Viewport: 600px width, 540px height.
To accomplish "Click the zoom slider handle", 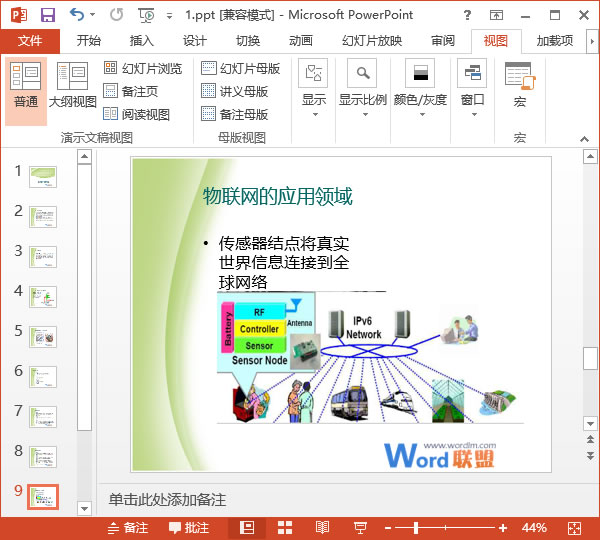I will tap(416, 528).
